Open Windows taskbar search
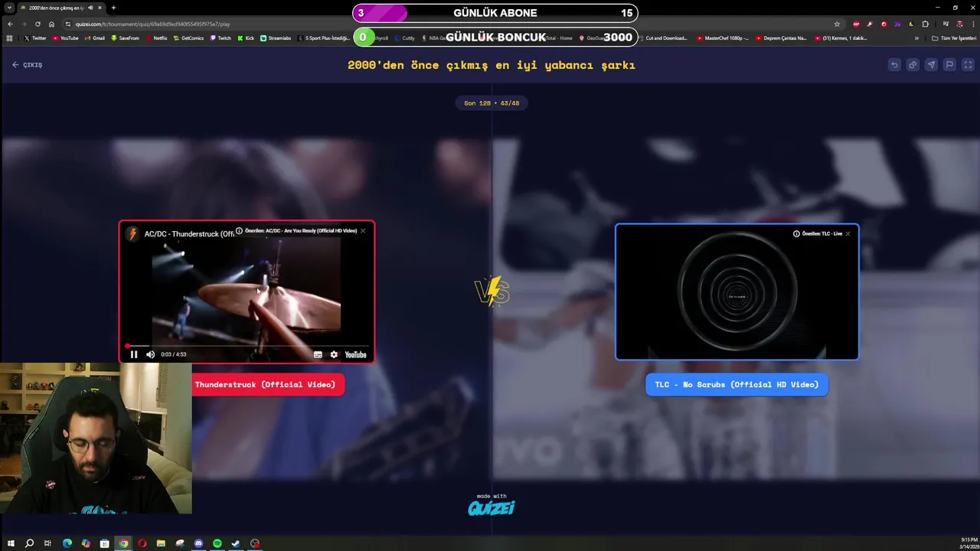 click(x=29, y=543)
